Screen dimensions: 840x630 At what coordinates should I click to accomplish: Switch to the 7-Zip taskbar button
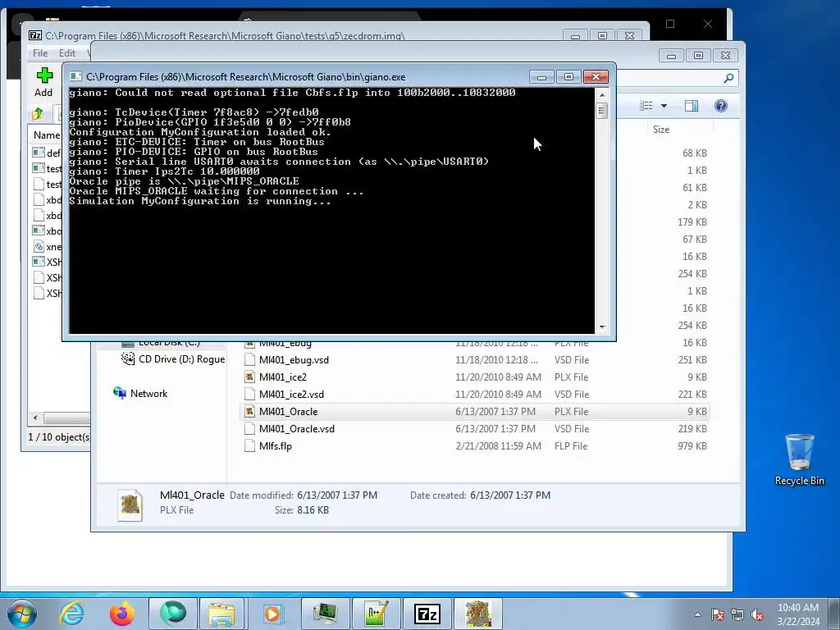(x=427, y=614)
